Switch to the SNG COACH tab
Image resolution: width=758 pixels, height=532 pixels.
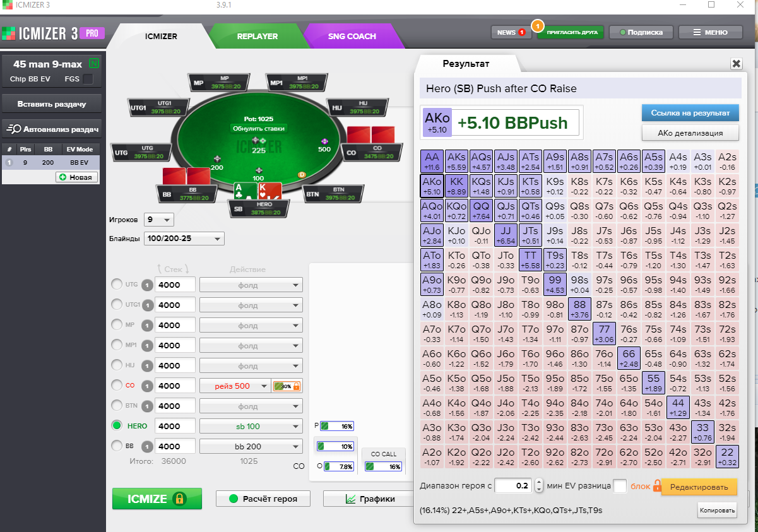(x=352, y=36)
